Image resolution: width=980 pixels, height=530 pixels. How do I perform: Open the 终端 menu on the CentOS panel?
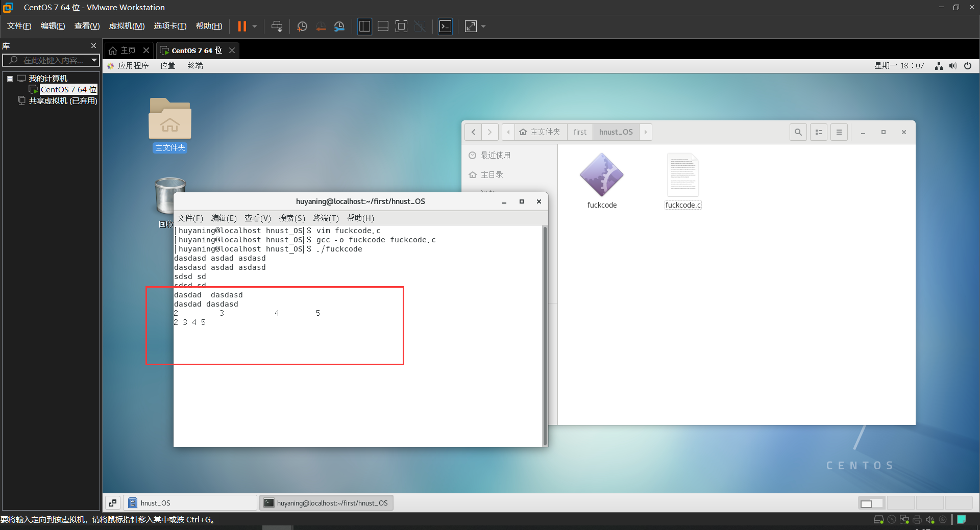coord(195,65)
